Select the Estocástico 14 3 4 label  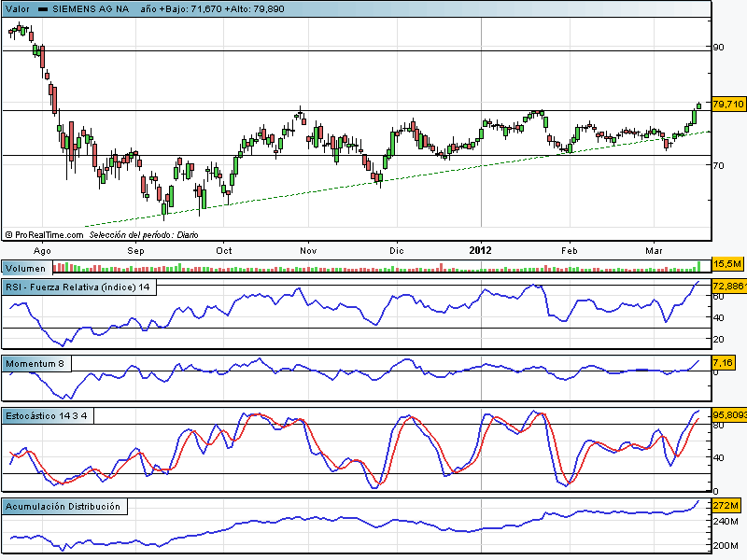(x=48, y=416)
